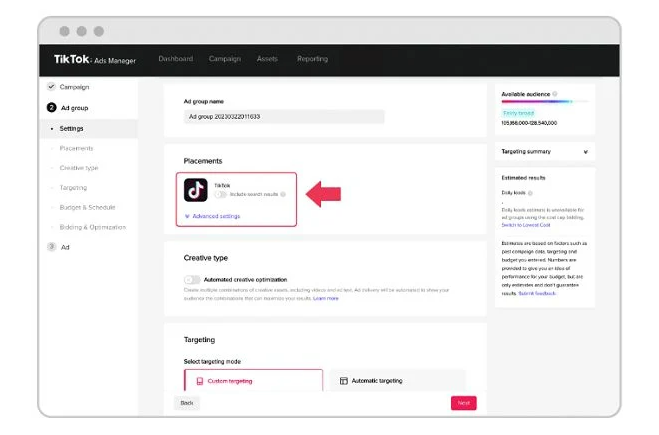Image resolution: width=659 pixels, height=435 pixels.
Task: Click the Select targeting mode label
Action: 212,361
